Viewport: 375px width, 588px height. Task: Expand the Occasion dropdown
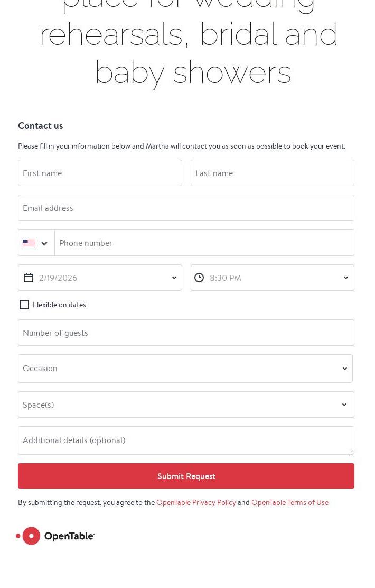coord(185,369)
